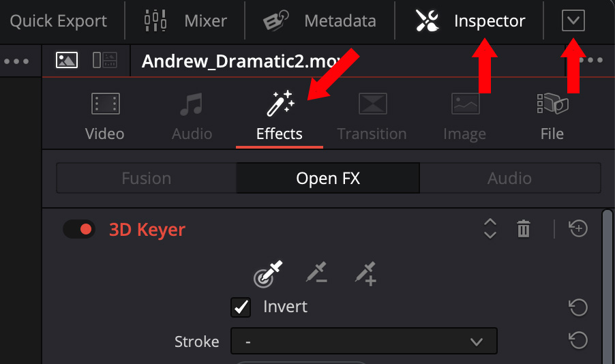615x364 pixels.
Task: Reset the 3D Keyer effect
Action: tap(578, 229)
